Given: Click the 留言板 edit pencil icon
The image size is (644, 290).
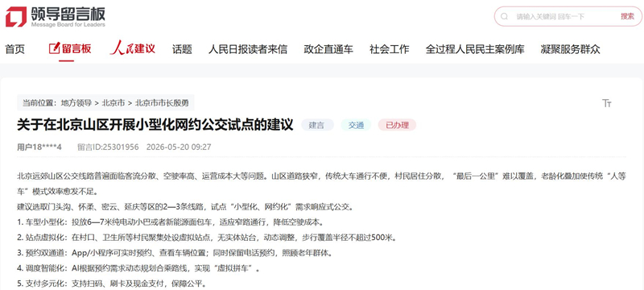Looking at the screenshot, I should [x=54, y=49].
